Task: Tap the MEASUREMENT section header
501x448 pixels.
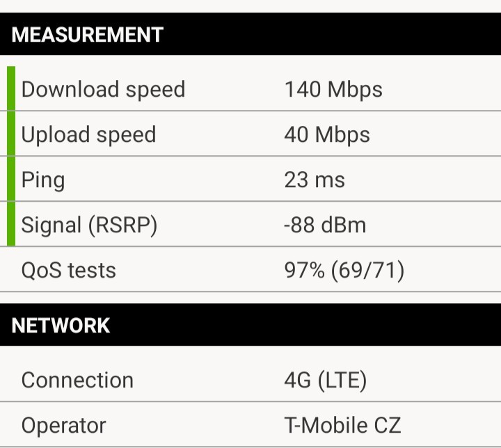Action: coord(87,35)
